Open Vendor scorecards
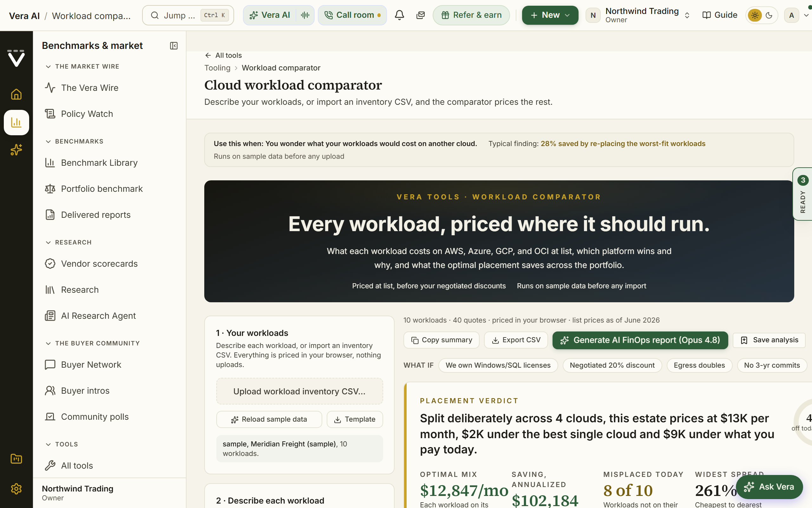The width and height of the screenshot is (812, 508). point(109,264)
